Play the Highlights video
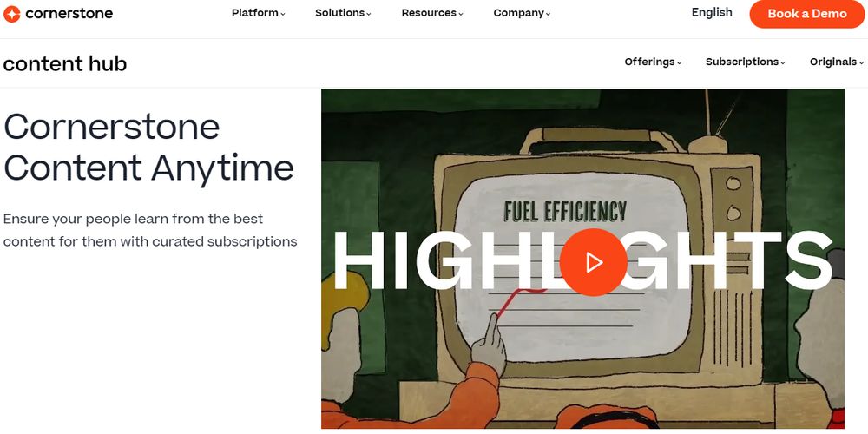868x434 pixels. click(x=594, y=262)
